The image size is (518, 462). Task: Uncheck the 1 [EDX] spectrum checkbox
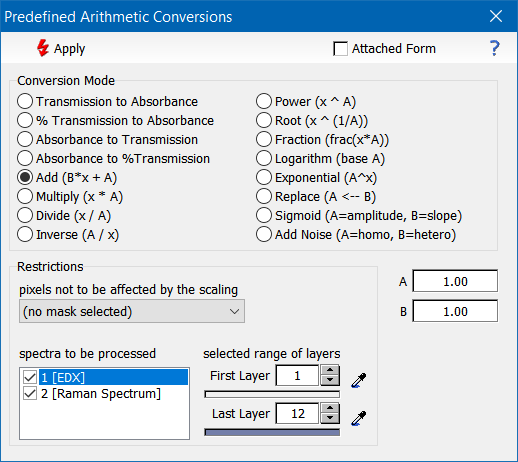click(x=30, y=377)
